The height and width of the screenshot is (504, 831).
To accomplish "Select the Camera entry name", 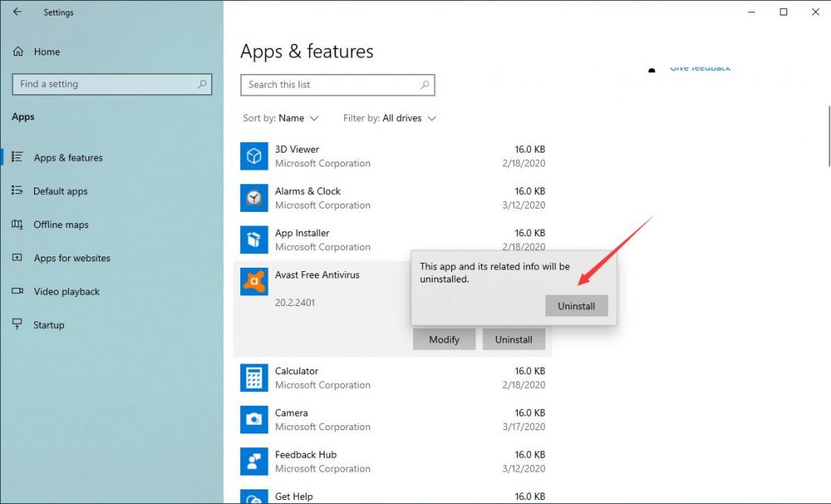I will click(291, 413).
